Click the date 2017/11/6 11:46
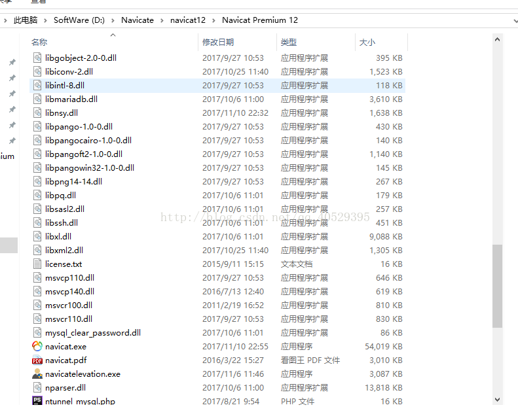518x420 pixels. [x=233, y=374]
